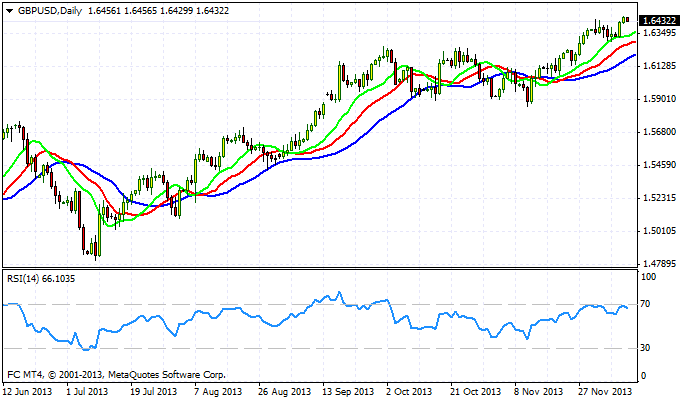Click the date label 12 Jun 2013
Viewport: 680px width, 400px height.
click(x=27, y=391)
